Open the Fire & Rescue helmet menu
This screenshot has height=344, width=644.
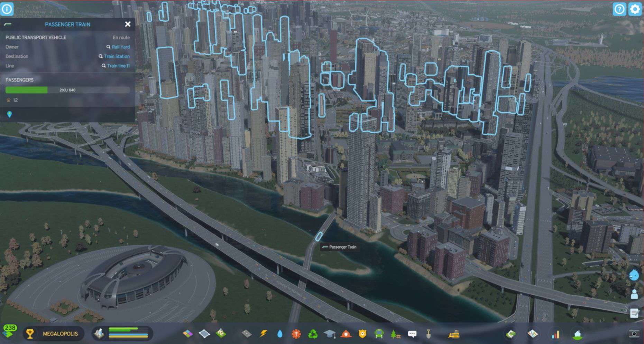coord(346,334)
